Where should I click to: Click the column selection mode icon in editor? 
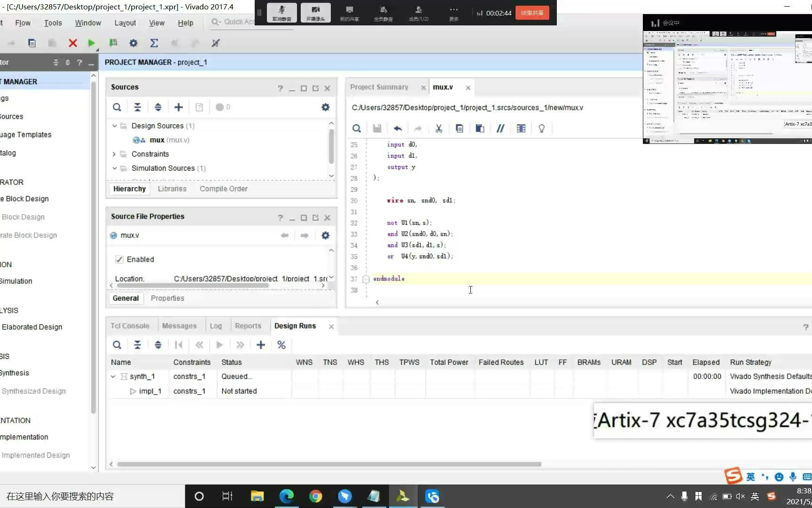[521, 128]
